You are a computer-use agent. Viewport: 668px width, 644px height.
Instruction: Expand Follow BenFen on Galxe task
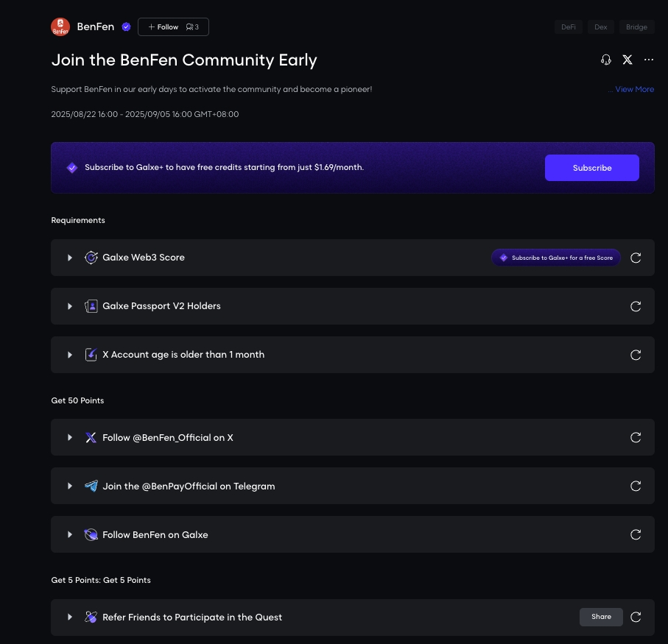pos(70,535)
